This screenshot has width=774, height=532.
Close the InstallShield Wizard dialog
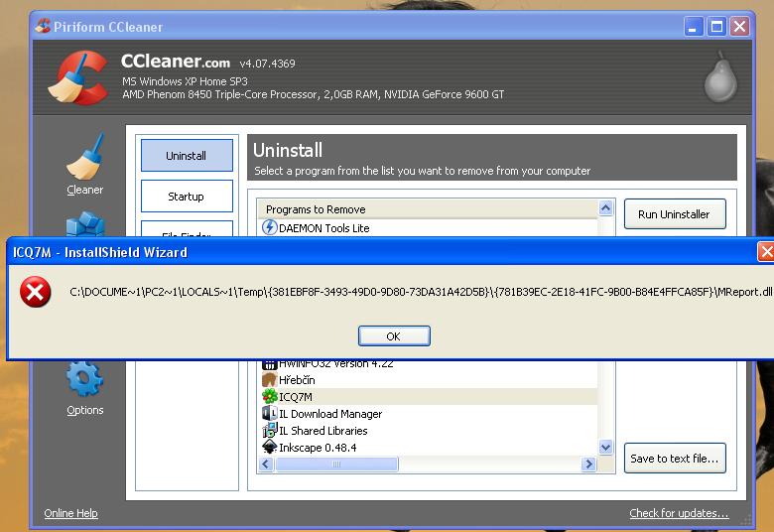[x=766, y=252]
